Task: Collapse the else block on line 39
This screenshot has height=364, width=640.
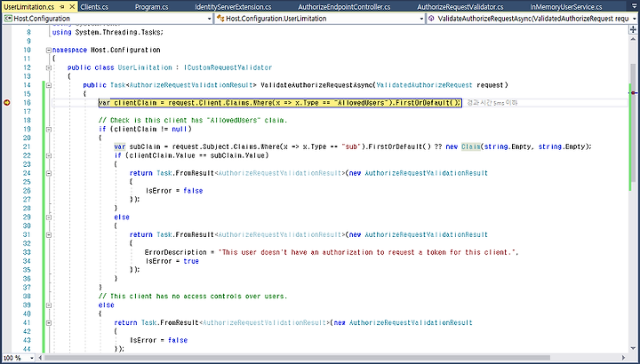Action: click(49, 305)
